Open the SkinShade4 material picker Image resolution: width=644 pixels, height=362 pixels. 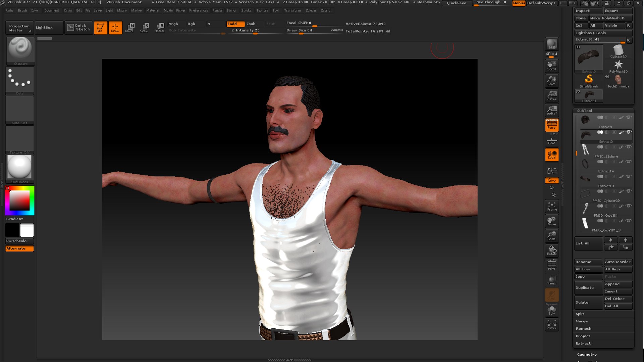point(19,169)
